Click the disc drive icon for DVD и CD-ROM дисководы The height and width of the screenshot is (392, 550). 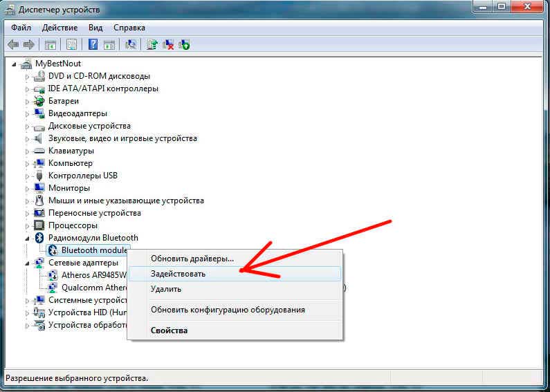click(39, 76)
